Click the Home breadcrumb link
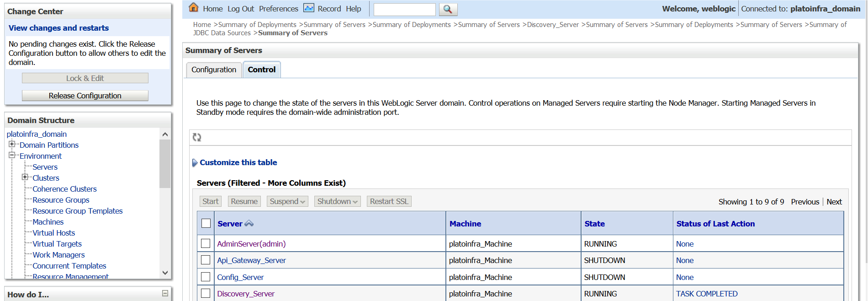The width and height of the screenshot is (868, 301). coord(202,25)
